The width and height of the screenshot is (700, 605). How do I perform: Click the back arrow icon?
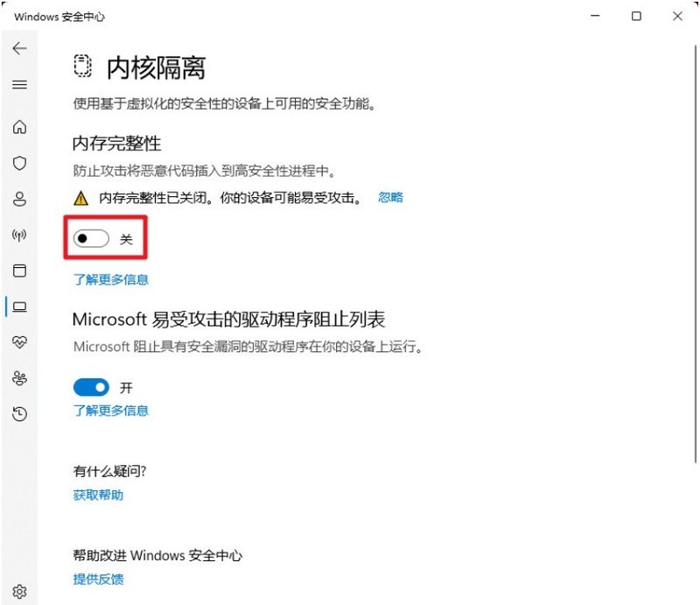click(19, 48)
